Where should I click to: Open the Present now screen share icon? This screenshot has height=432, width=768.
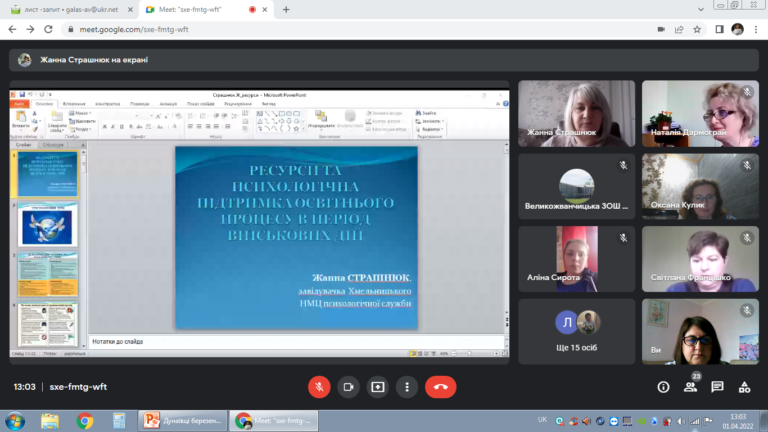click(x=378, y=387)
